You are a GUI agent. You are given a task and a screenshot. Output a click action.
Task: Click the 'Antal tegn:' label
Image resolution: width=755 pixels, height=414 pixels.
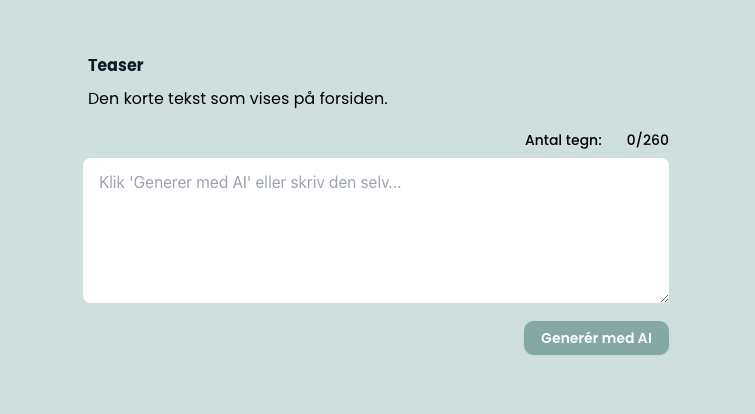[x=563, y=140]
